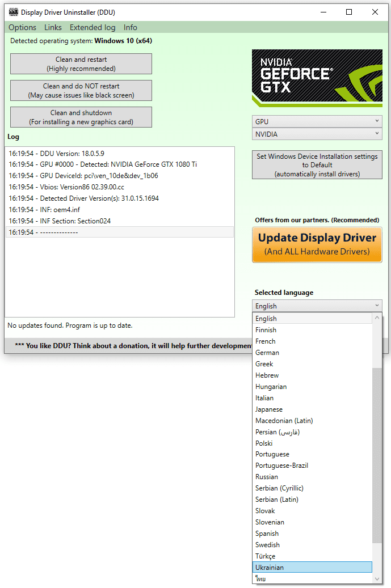Select the Thai entry in language list

pyautogui.click(x=312, y=578)
